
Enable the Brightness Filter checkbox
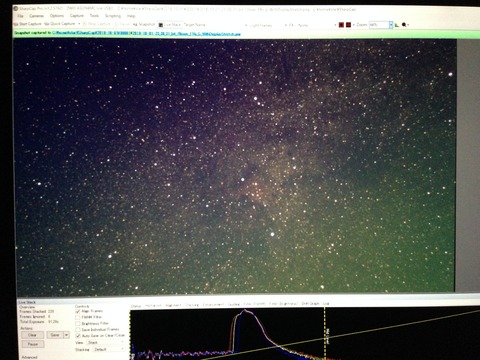[x=78, y=323]
